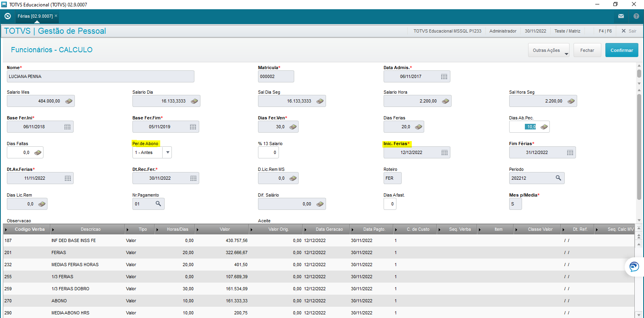Open the calendar picker for Dt.Rec.Fer.
This screenshot has width=644, height=318.
pos(193,178)
